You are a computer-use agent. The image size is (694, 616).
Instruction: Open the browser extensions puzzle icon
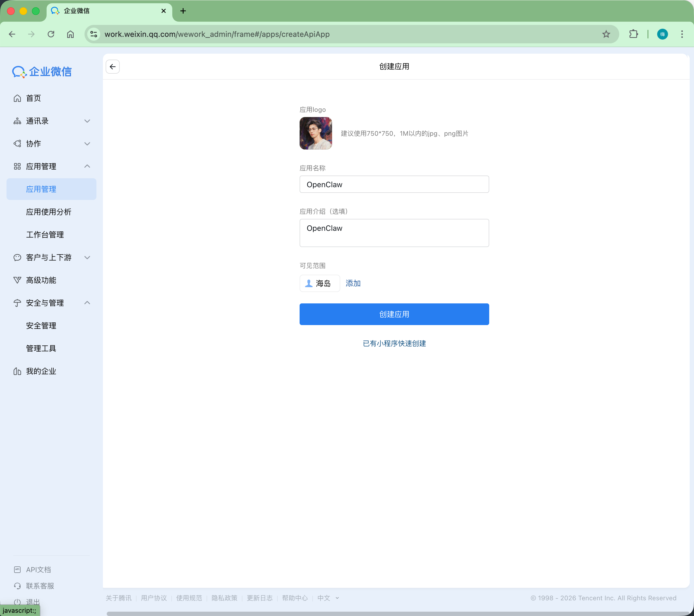click(633, 34)
